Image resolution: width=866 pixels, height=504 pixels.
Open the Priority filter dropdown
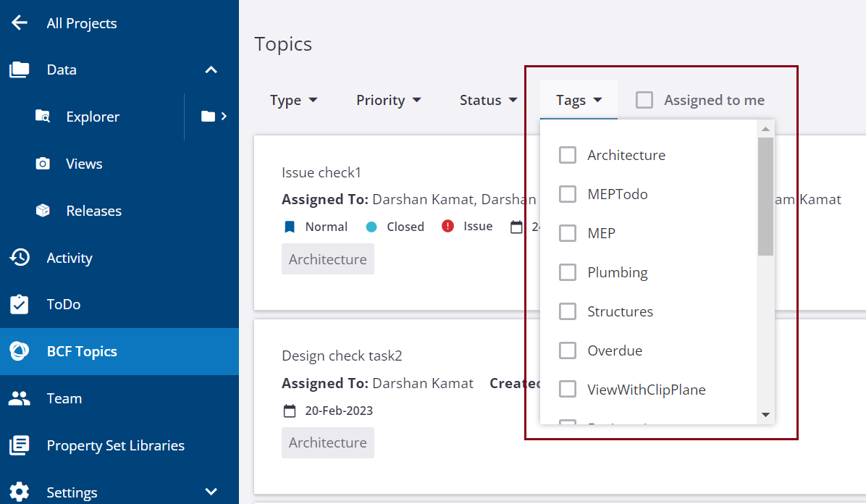point(389,100)
